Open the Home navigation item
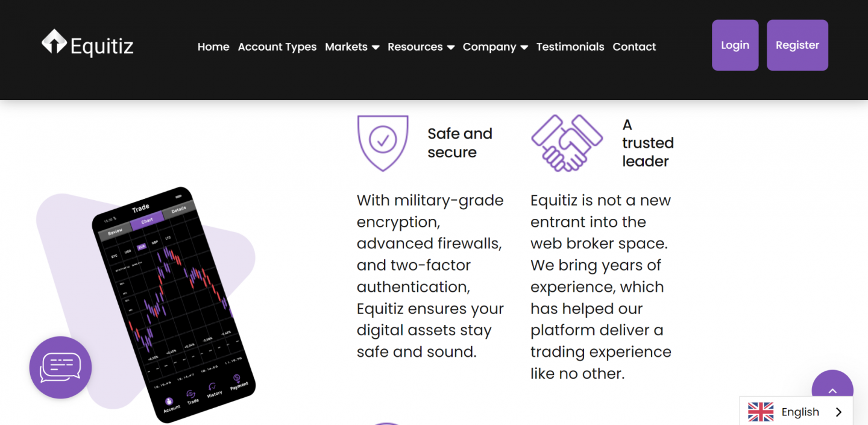The image size is (868, 425). [x=213, y=46]
